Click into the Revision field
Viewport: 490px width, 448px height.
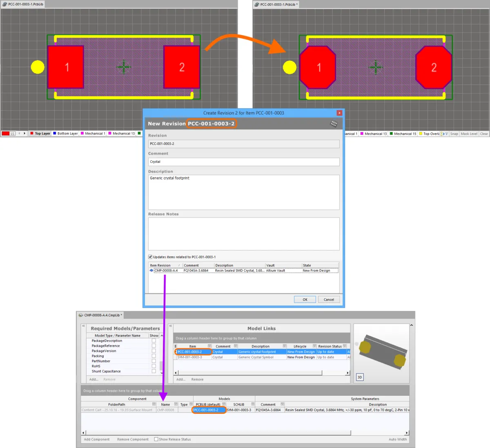(244, 144)
